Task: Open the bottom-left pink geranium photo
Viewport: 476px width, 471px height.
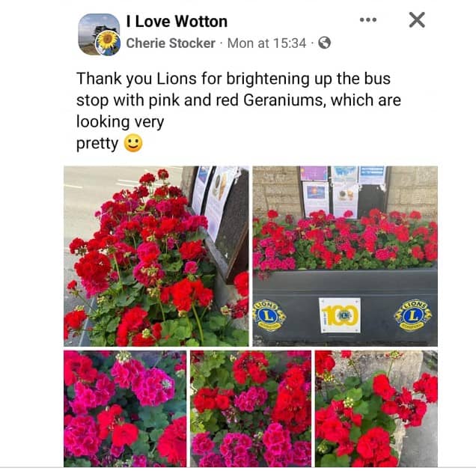Action: [x=125, y=408]
